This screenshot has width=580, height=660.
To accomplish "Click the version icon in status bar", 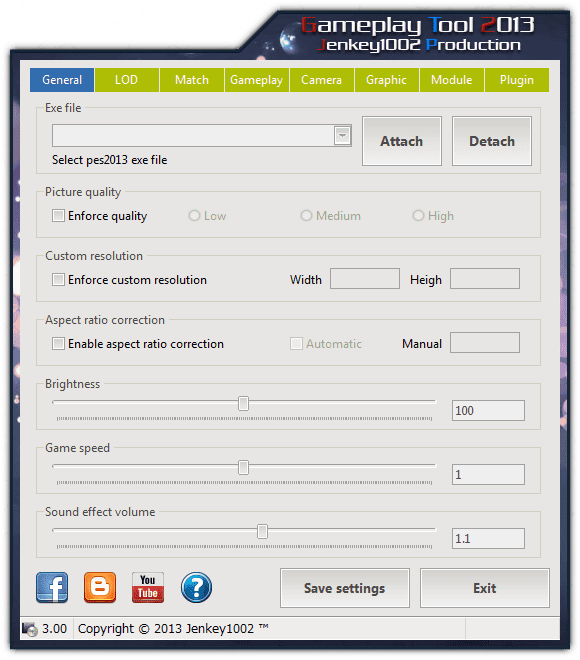I will pos(29,629).
